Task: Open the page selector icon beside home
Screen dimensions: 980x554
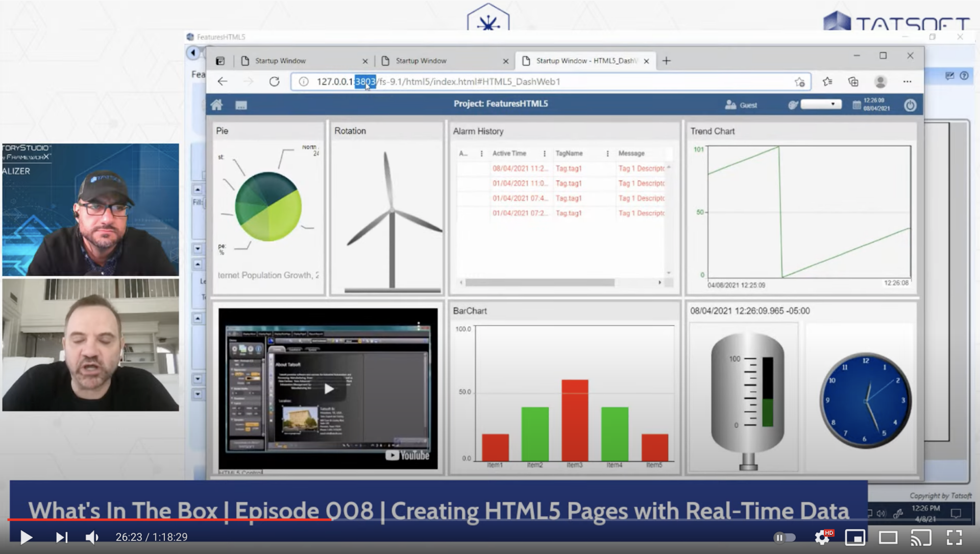Action: tap(241, 105)
